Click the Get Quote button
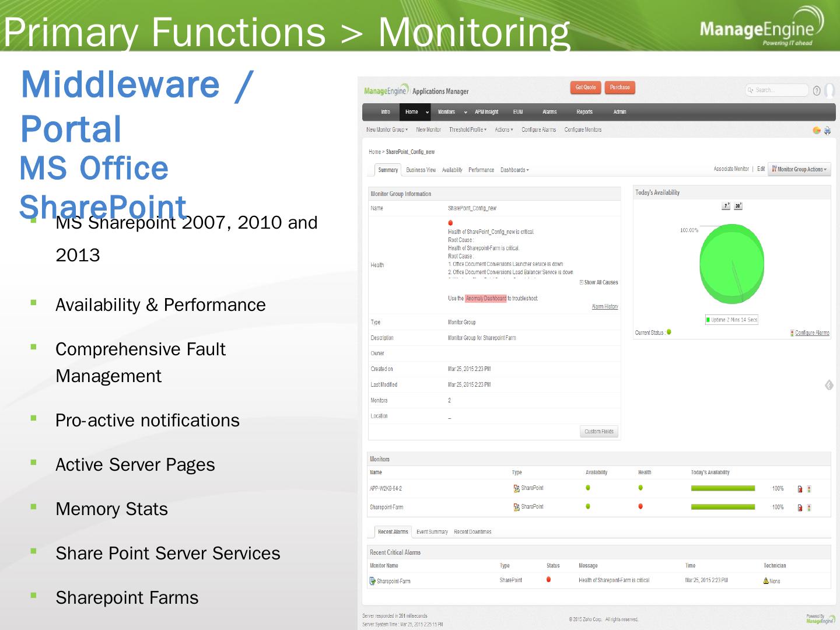 tap(586, 87)
